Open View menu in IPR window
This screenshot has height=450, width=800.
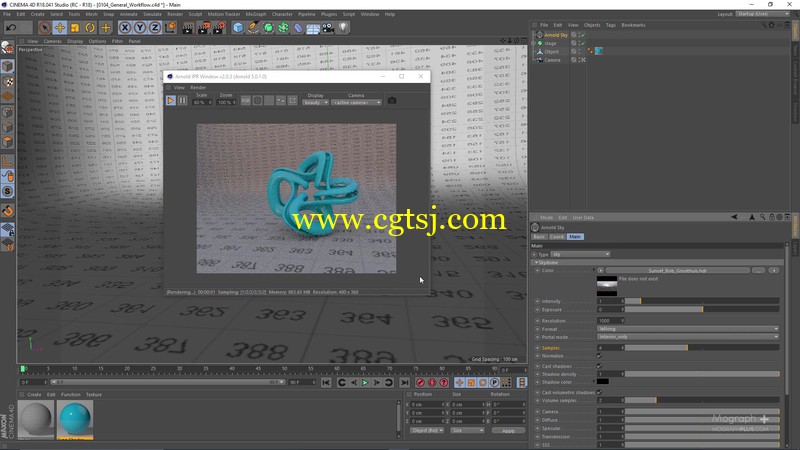tap(179, 88)
